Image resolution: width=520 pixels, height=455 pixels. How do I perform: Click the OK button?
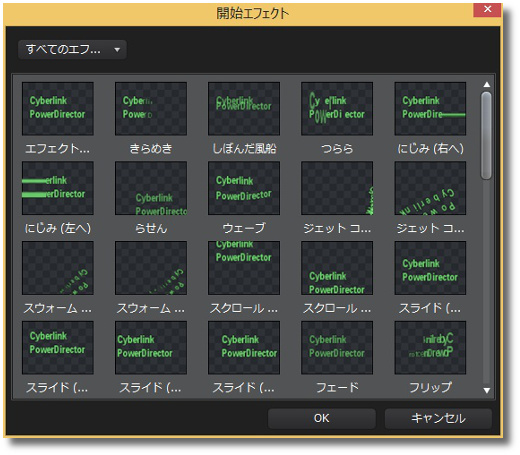[322, 418]
